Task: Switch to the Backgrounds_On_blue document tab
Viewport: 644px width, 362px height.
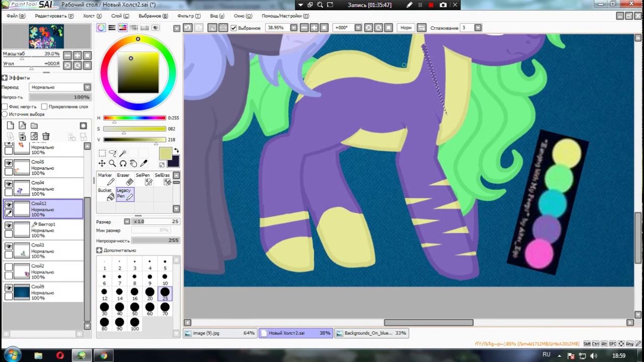Action: click(x=371, y=333)
